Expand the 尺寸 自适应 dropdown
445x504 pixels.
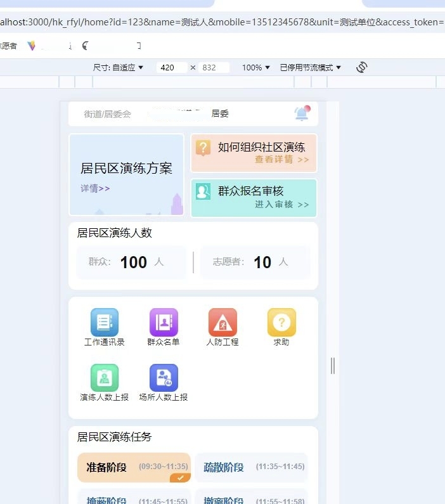pos(119,67)
